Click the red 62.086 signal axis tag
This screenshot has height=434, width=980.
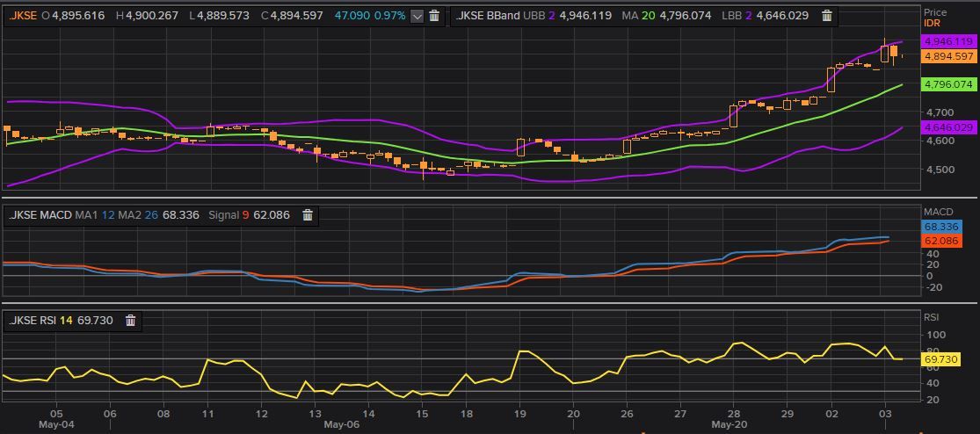pos(942,240)
